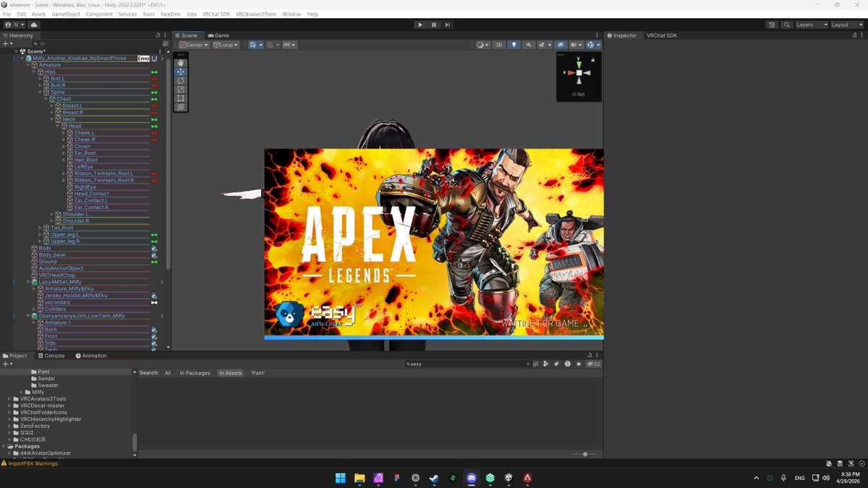Open the global Search magnifier icon
The height and width of the screenshot is (488, 868).
[x=786, y=25]
